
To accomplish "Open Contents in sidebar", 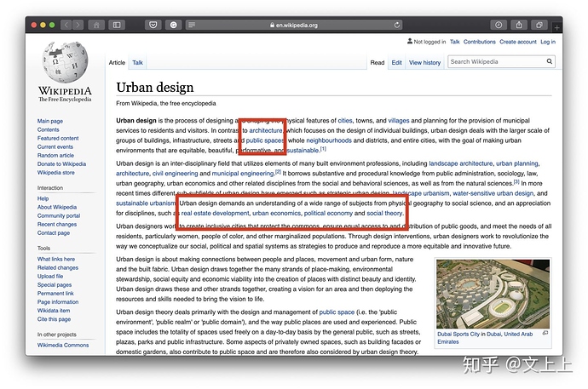I will 48,129.
